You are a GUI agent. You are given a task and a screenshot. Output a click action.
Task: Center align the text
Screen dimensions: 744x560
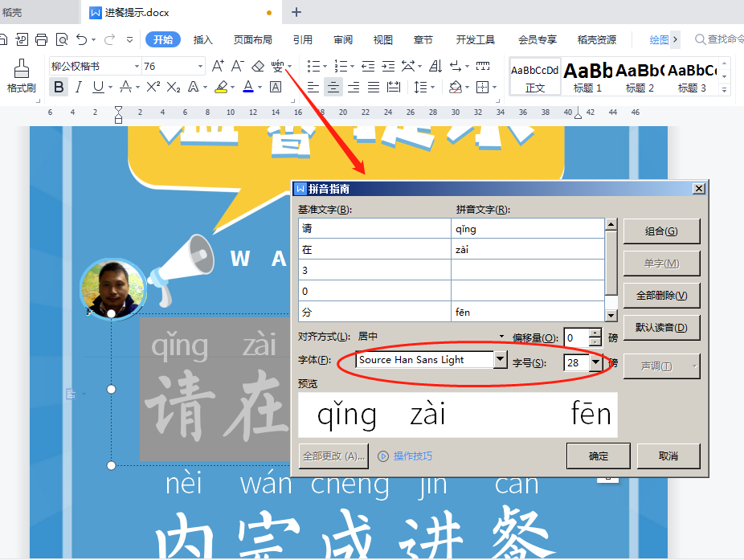(x=333, y=88)
